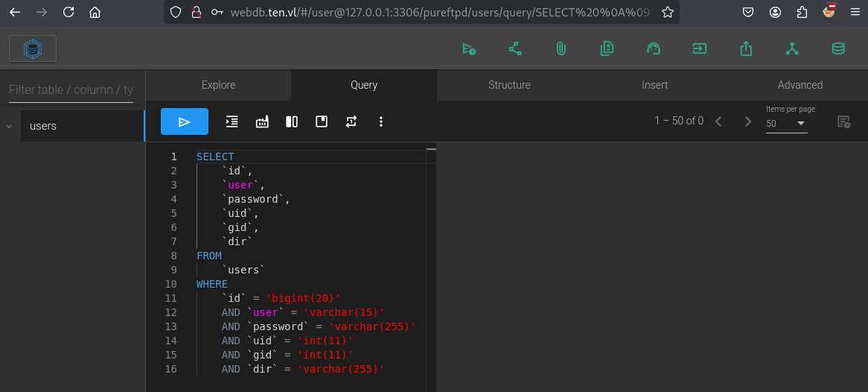The height and width of the screenshot is (392, 868).
Task: Click the webdb.ten.vl address bar
Action: (439, 12)
